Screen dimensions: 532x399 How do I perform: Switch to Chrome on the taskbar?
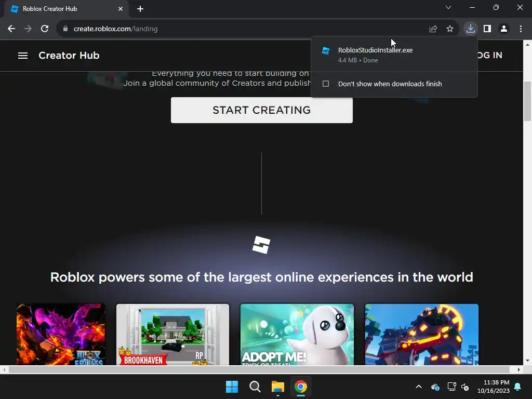(301, 387)
